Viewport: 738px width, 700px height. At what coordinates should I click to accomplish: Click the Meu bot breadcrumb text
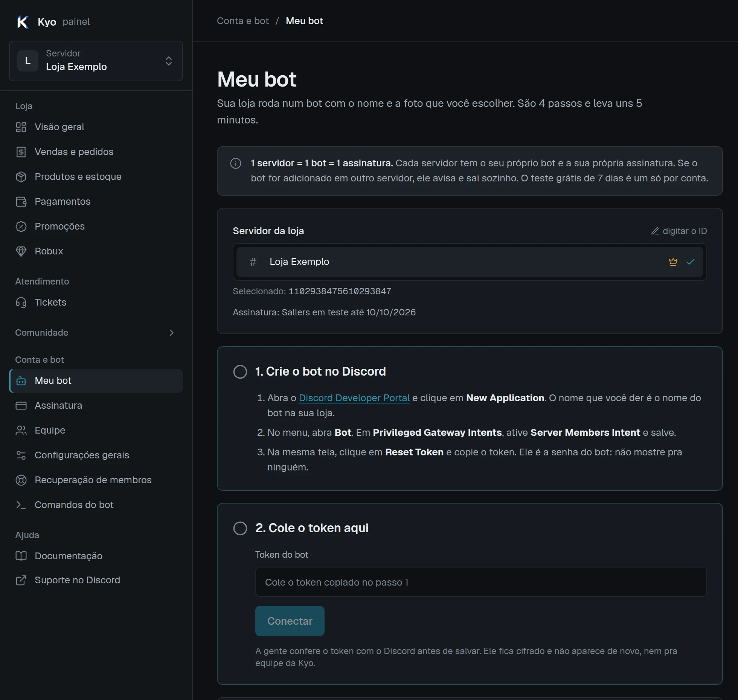304,21
